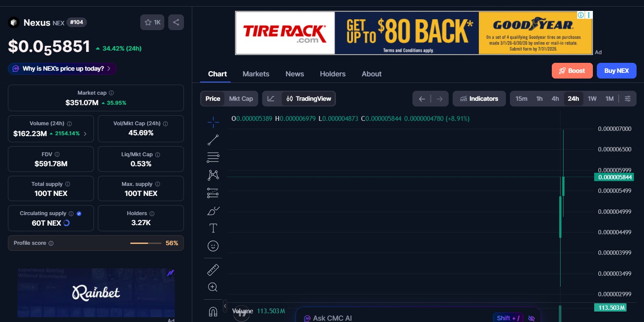Viewport: 644px width, 322px height.
Task: Hide the Ask CMC AI bar
Action: [x=531, y=319]
